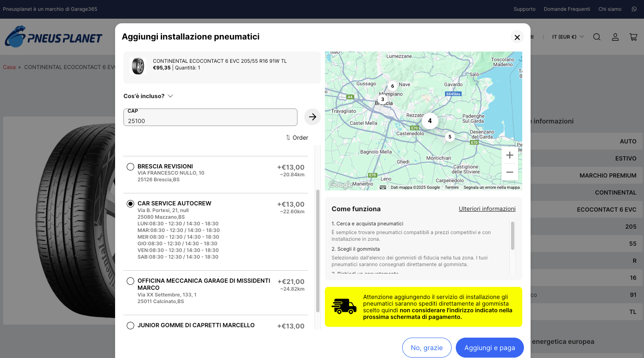Click +€21,00 price for Officina Meccanica
644x358 pixels.
click(x=291, y=281)
